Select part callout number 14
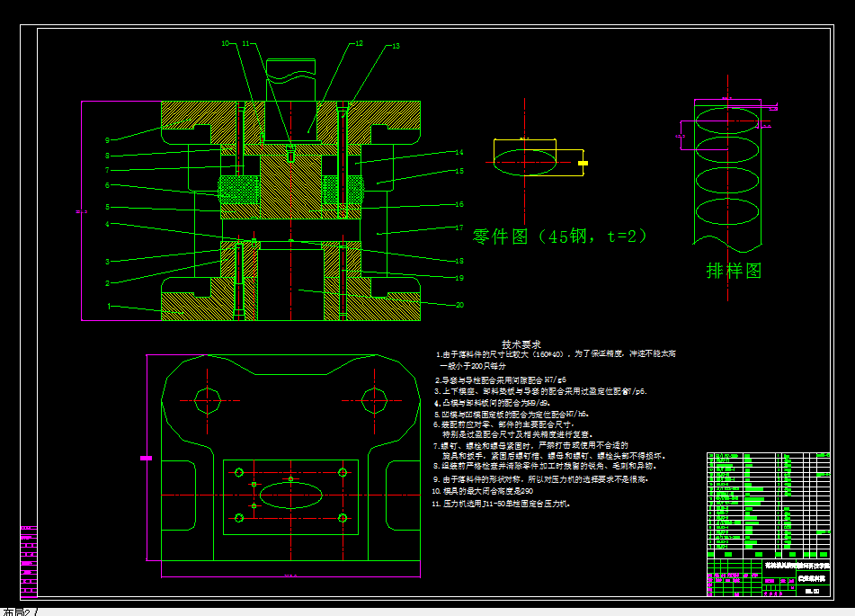Image resolution: width=855 pixels, height=616 pixels. (459, 152)
